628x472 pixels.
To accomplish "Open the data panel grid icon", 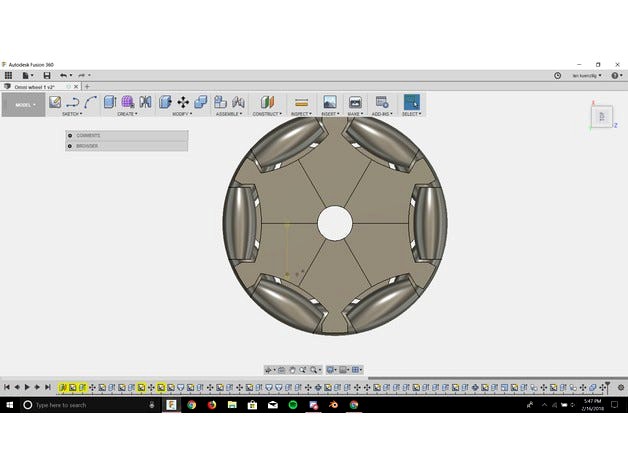I will click(8, 75).
